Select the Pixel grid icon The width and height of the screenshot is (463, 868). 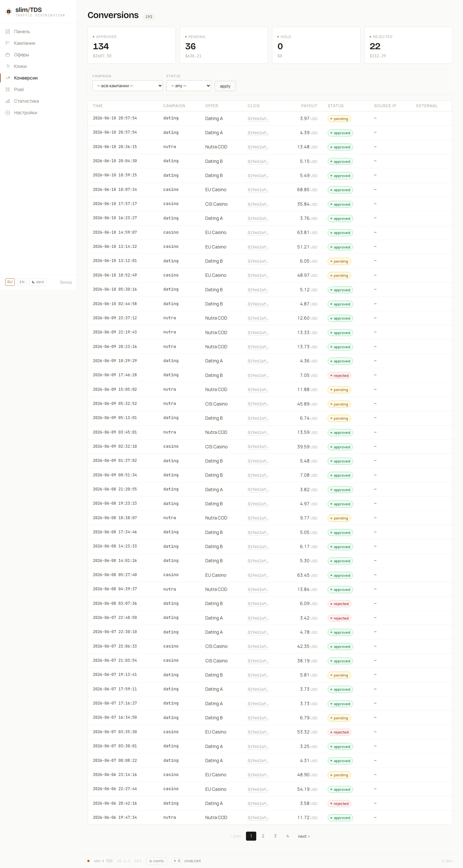[8, 89]
